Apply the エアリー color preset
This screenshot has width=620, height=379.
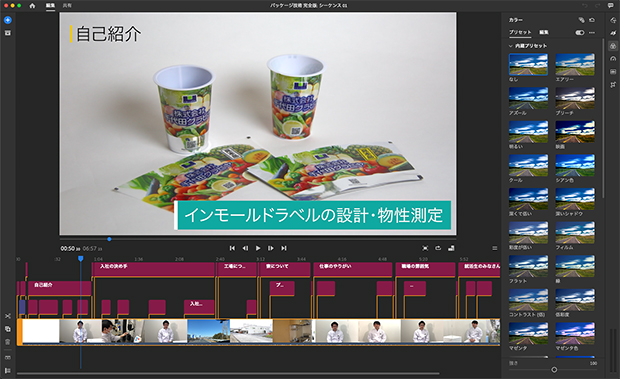pyautogui.click(x=575, y=64)
